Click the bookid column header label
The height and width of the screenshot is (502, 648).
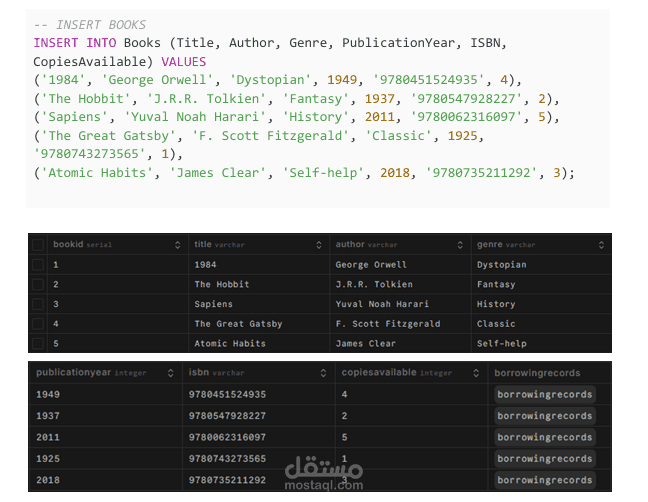point(68,244)
